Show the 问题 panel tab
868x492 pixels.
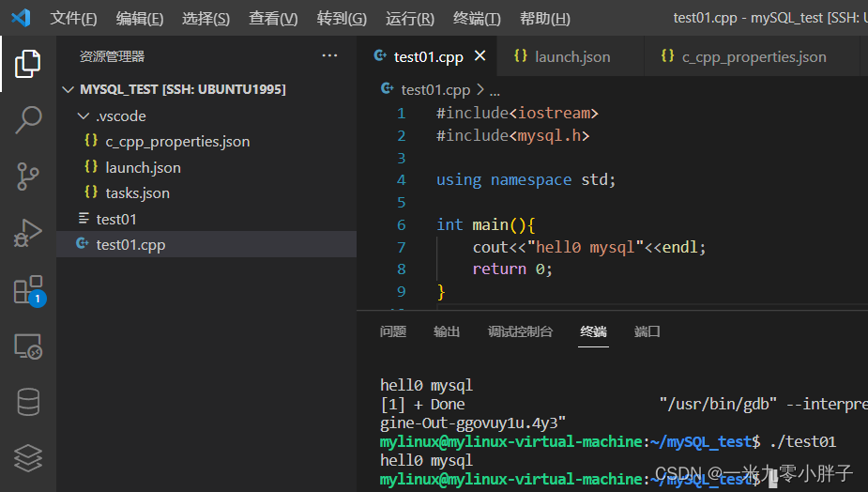393,331
